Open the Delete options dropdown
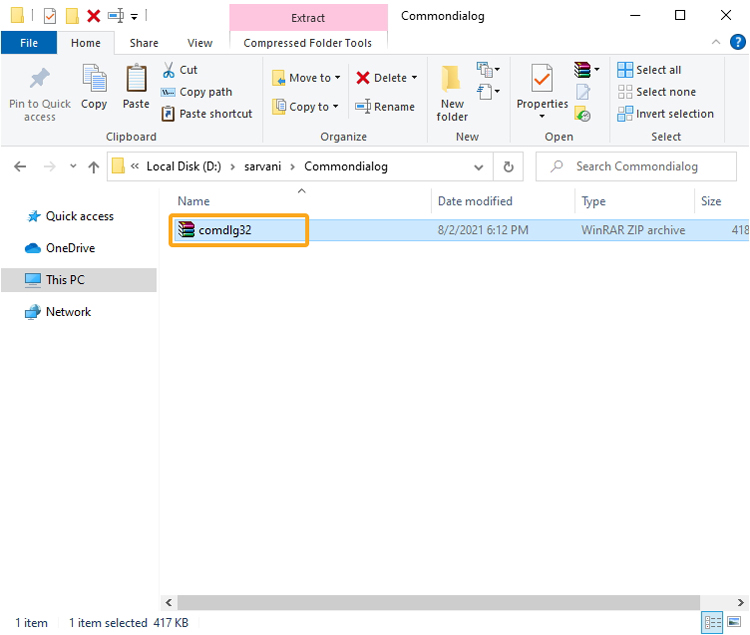Viewport: 750px width, 635px height. [x=414, y=77]
